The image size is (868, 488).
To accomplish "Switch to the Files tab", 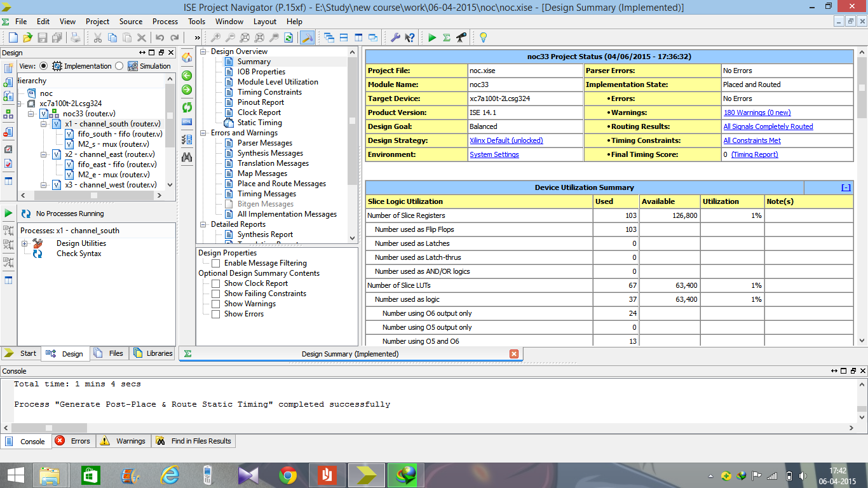I will pos(109,353).
